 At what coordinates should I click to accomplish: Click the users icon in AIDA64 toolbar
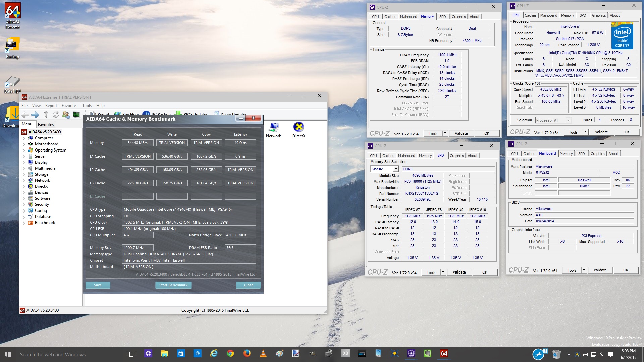pos(66,115)
